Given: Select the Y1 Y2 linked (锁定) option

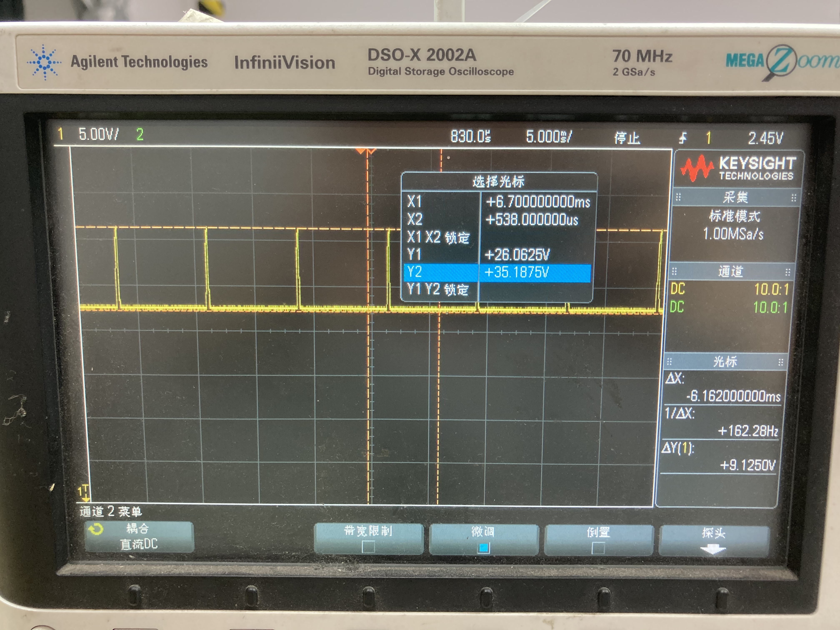Looking at the screenshot, I should (438, 289).
